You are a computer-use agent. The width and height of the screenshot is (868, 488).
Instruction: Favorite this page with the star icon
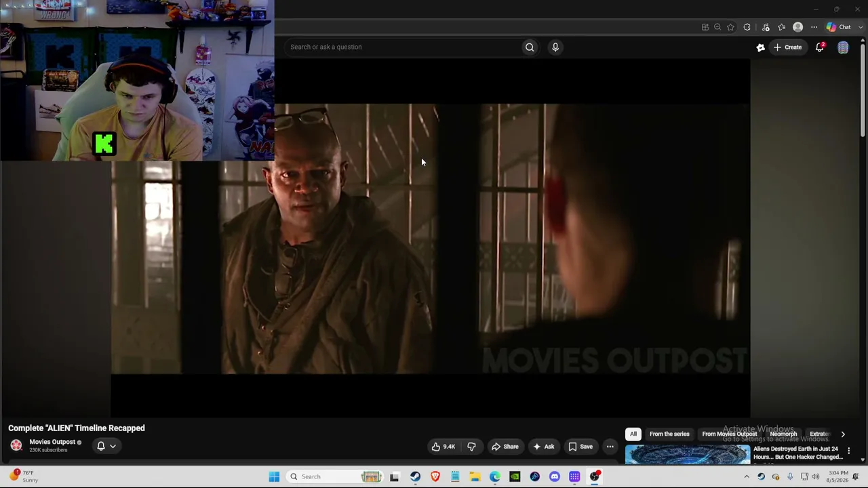point(730,27)
